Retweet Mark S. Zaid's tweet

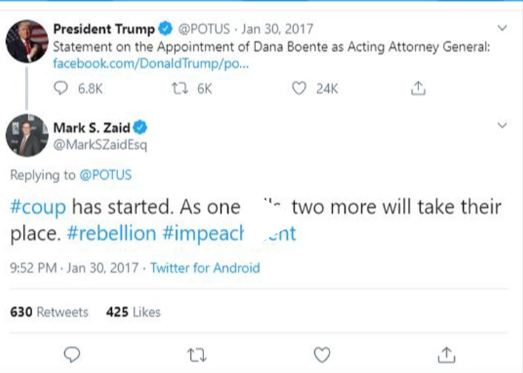click(x=197, y=355)
